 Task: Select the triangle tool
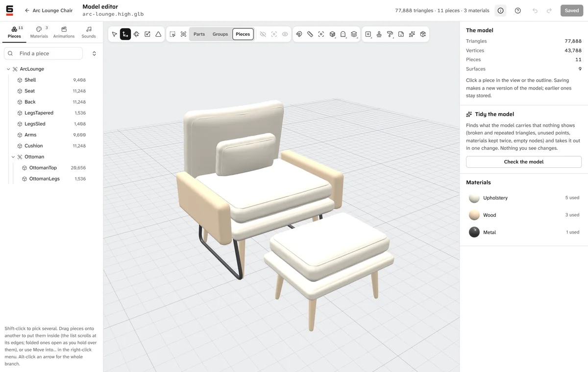click(x=158, y=34)
